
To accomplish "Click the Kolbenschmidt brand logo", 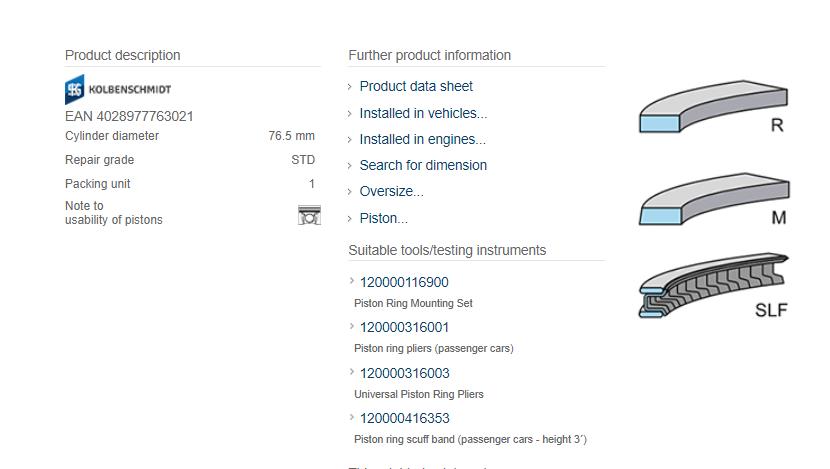I will pos(118,89).
